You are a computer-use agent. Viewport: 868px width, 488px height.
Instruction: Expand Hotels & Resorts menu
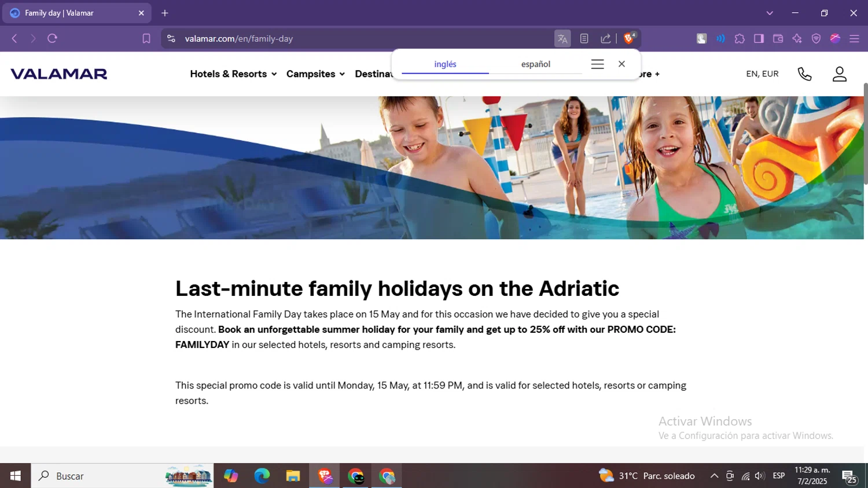pos(233,74)
